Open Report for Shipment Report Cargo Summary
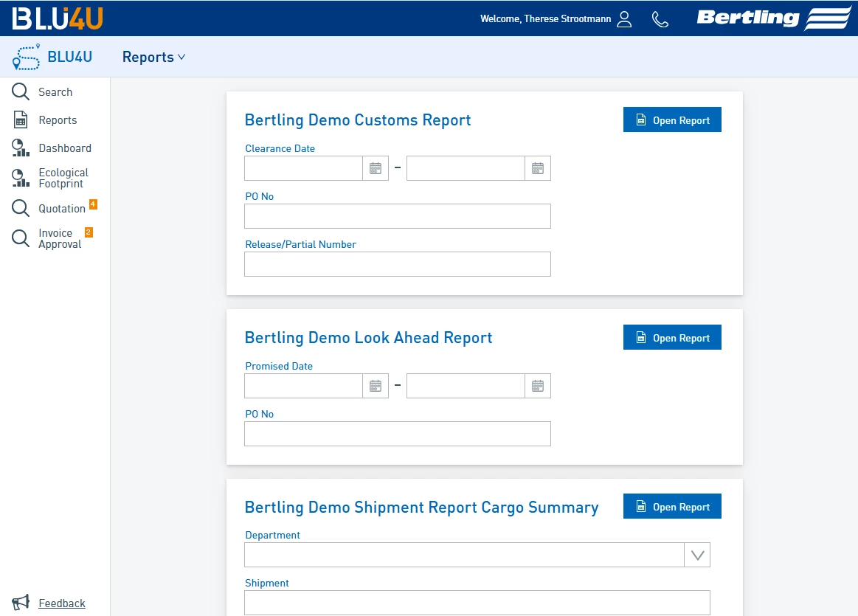 pyautogui.click(x=672, y=507)
